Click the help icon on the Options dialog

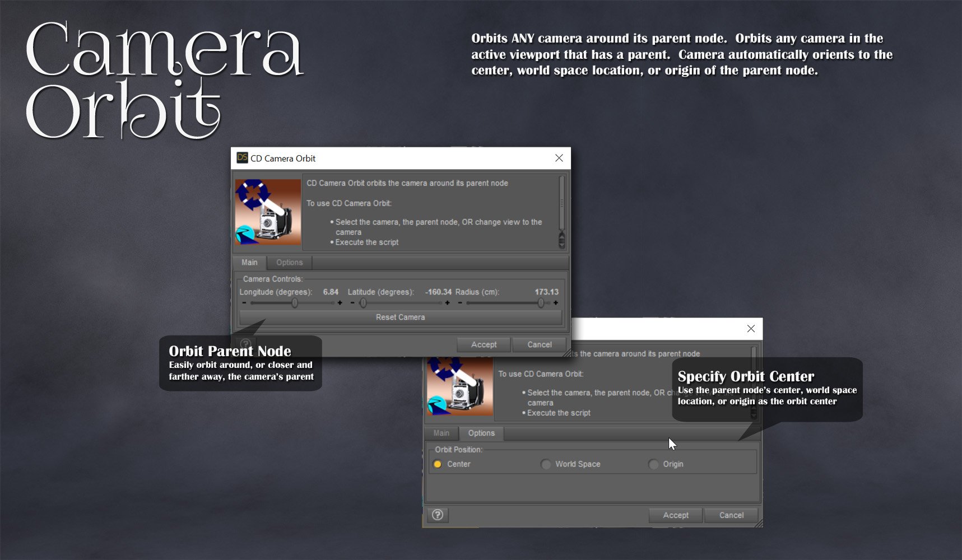pyautogui.click(x=438, y=515)
